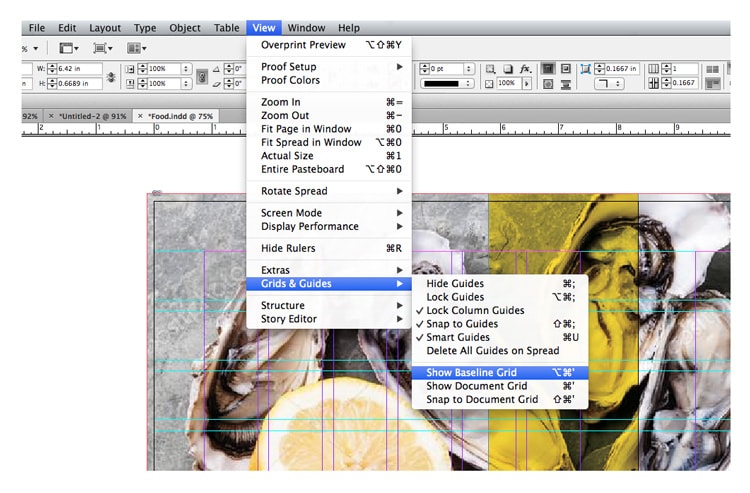The width and height of the screenshot is (750, 493).
Task: Select the Jump object wrap icon
Action: [x=565, y=84]
